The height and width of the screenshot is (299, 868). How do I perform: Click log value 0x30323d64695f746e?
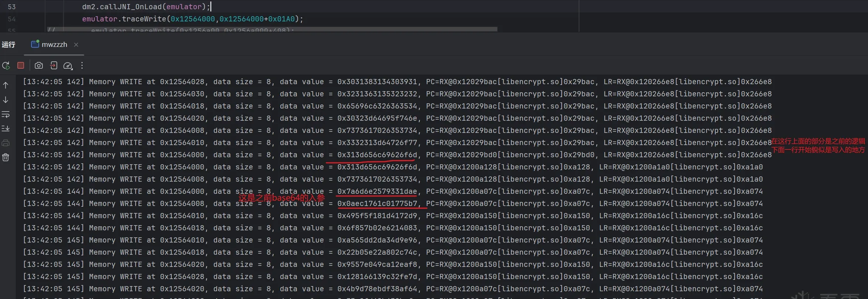(x=377, y=118)
